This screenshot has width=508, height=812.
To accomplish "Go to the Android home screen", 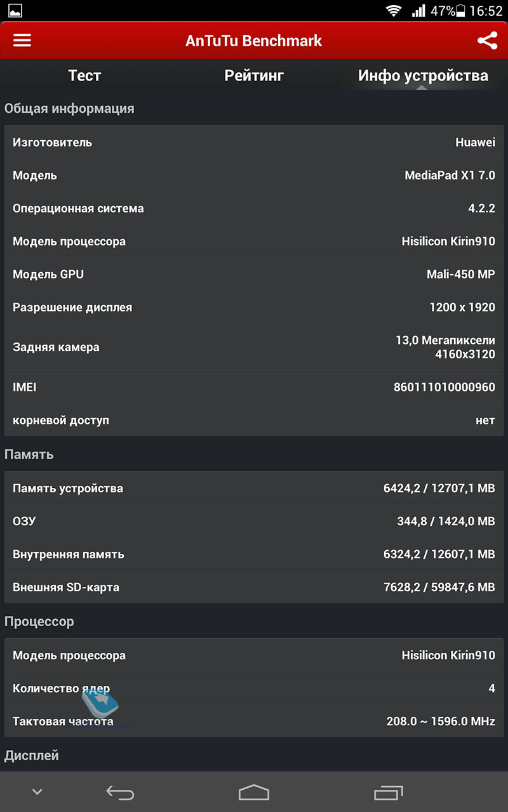I will tap(254, 792).
